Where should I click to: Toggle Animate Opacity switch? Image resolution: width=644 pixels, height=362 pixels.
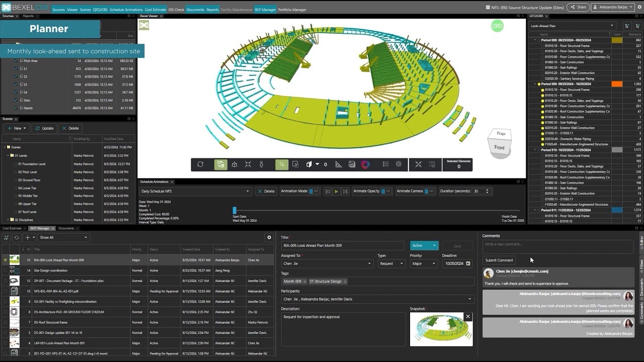pyautogui.click(x=386, y=191)
